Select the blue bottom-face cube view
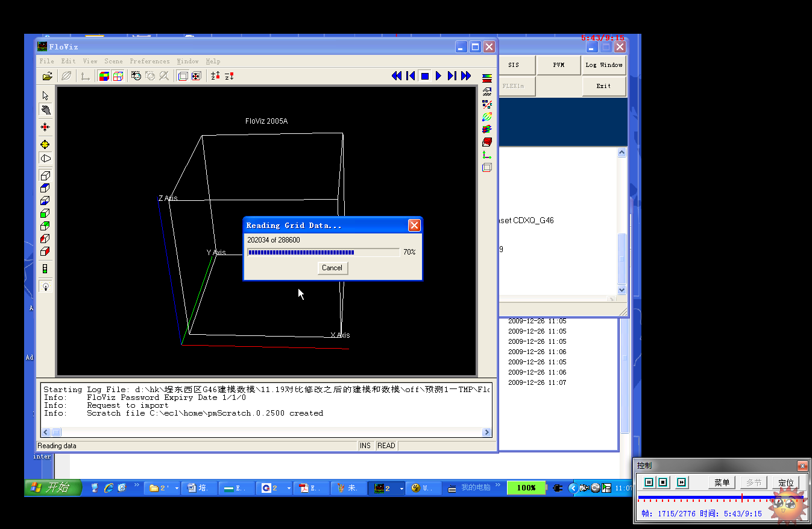Viewport: 812px width, 529px height. pos(45,201)
